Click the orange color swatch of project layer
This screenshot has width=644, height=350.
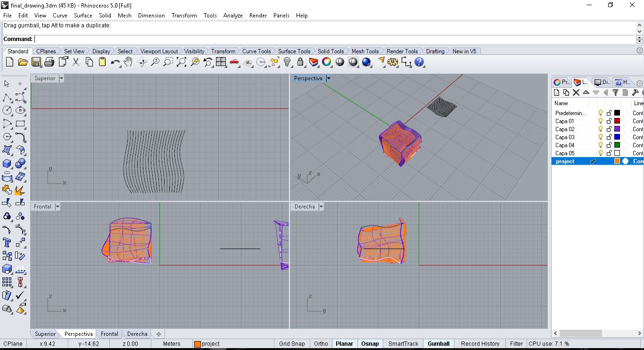[617, 161]
